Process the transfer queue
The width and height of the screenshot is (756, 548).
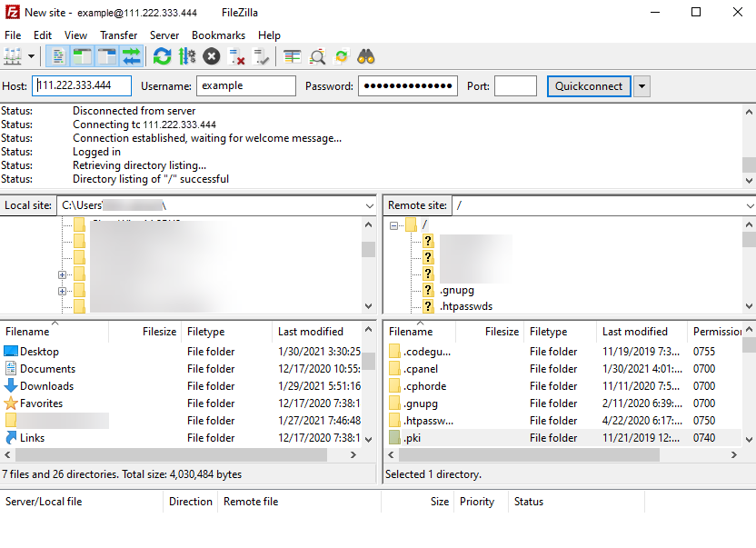coord(186,56)
